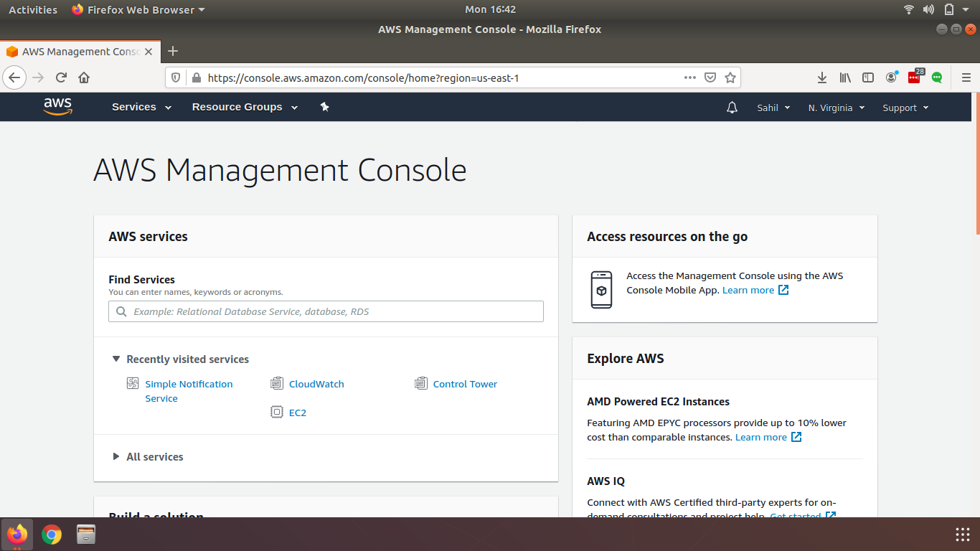Click the search magnifier icon in Find Services

click(121, 311)
